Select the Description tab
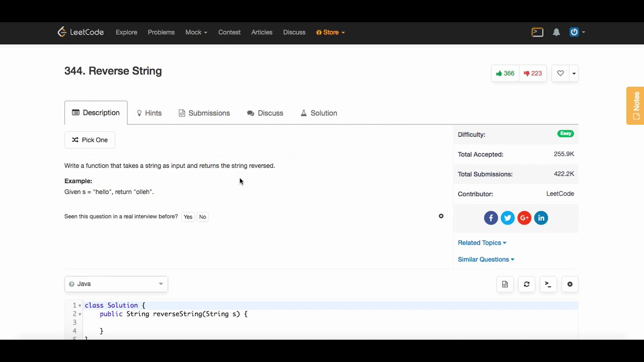The image size is (644, 362). (x=96, y=113)
